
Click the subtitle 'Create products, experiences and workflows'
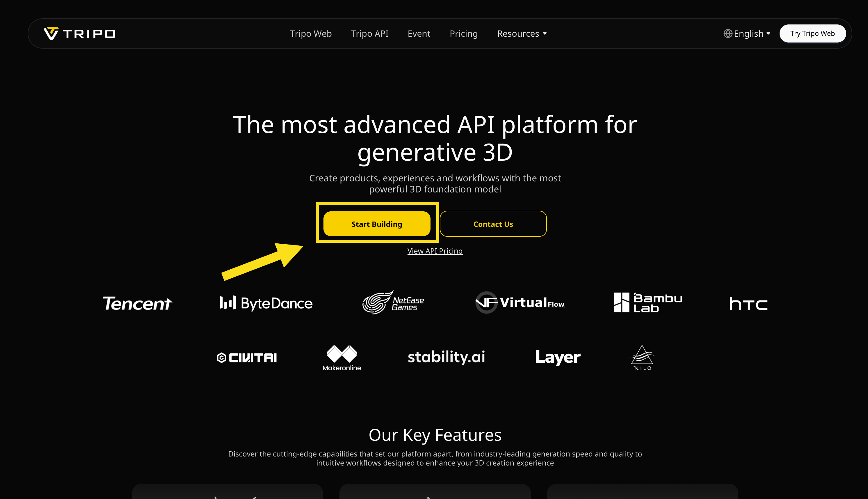pos(435,184)
